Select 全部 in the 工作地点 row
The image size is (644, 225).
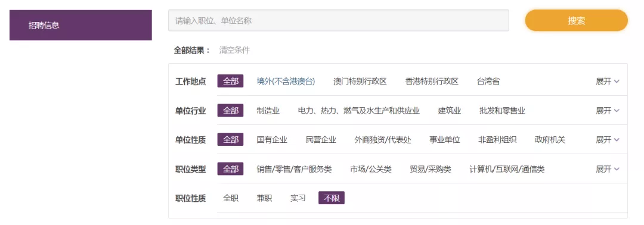pos(230,81)
